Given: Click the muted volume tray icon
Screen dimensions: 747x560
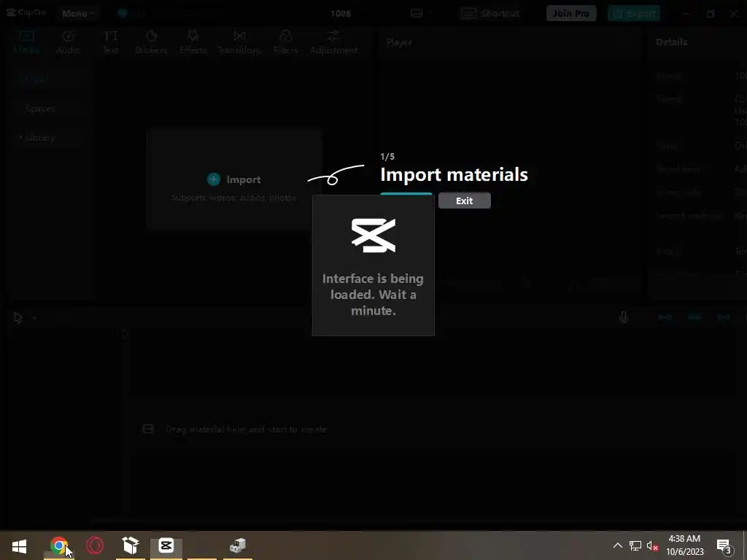Looking at the screenshot, I should (x=653, y=545).
